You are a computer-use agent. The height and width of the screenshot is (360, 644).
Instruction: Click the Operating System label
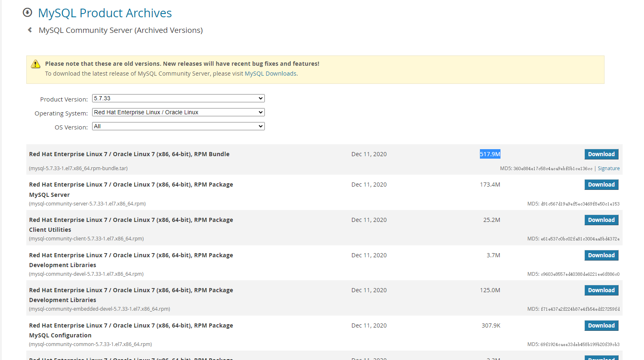pyautogui.click(x=61, y=113)
